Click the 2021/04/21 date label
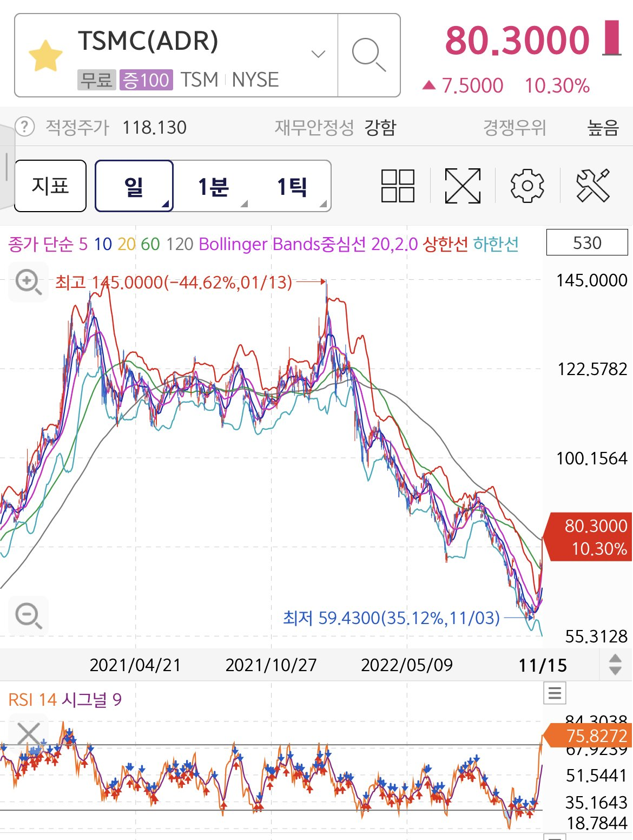 (135, 665)
